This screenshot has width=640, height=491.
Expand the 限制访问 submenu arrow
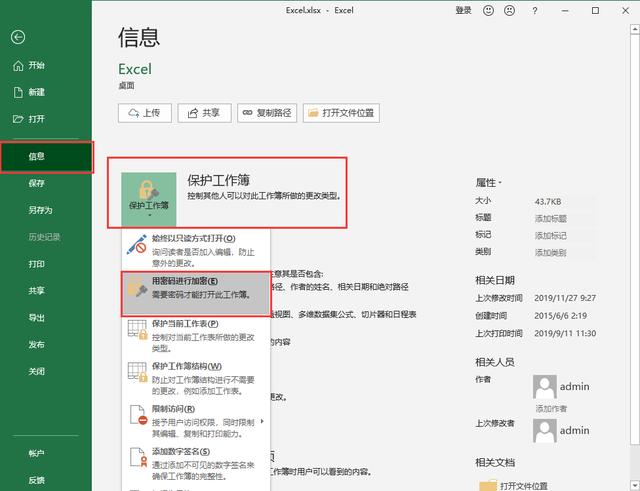[262, 421]
